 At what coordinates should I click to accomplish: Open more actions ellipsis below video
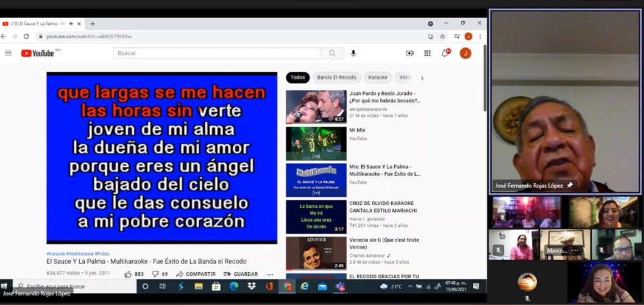pyautogui.click(x=270, y=274)
